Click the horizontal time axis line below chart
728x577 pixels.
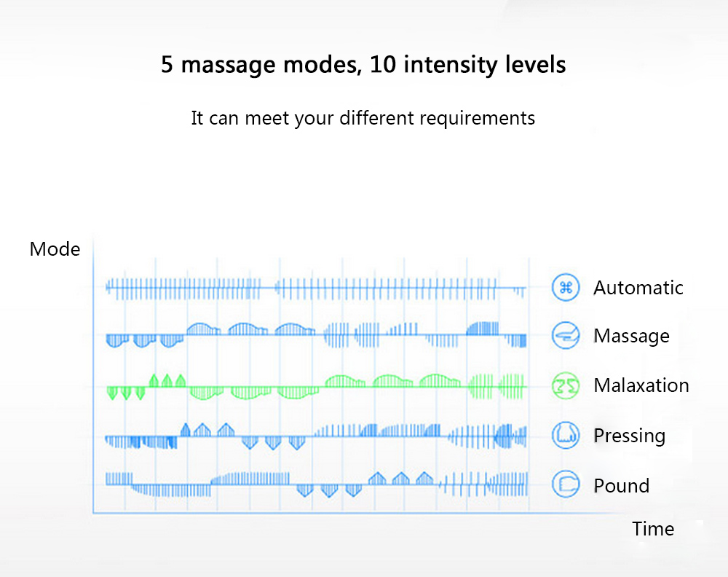pos(313,514)
